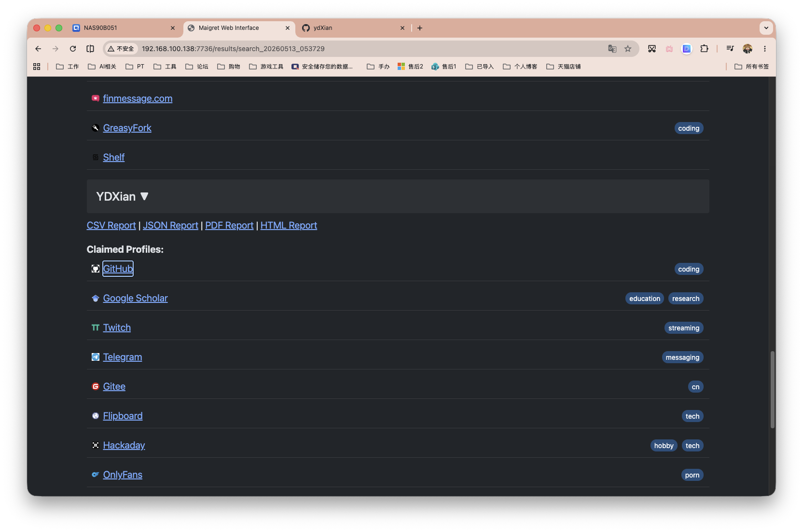Open the AI相关 bookmarks folder

[x=102, y=67]
